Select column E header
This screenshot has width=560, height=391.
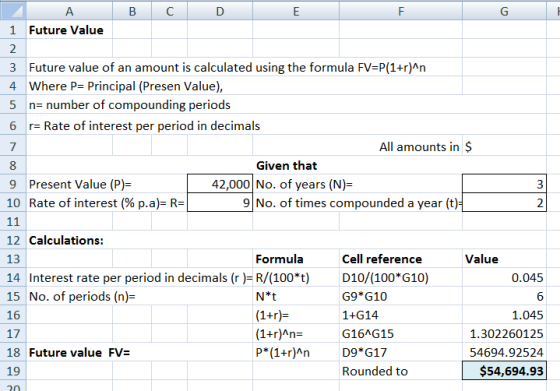(296, 11)
